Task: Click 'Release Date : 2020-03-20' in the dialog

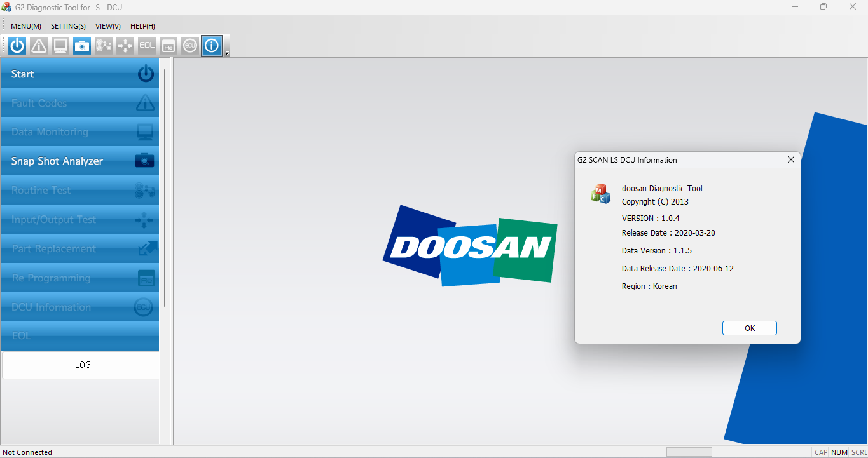Action: click(668, 232)
